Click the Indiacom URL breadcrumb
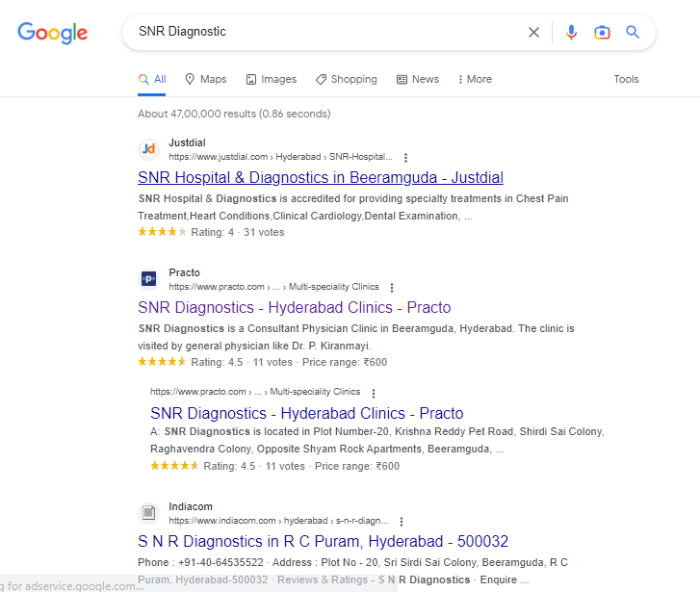The width and height of the screenshot is (700, 592). [x=278, y=521]
